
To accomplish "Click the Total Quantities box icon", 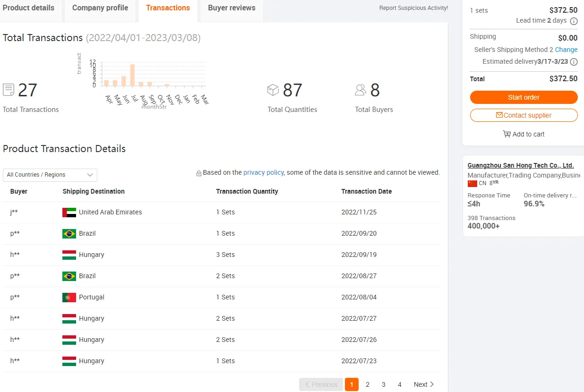I will tap(273, 90).
